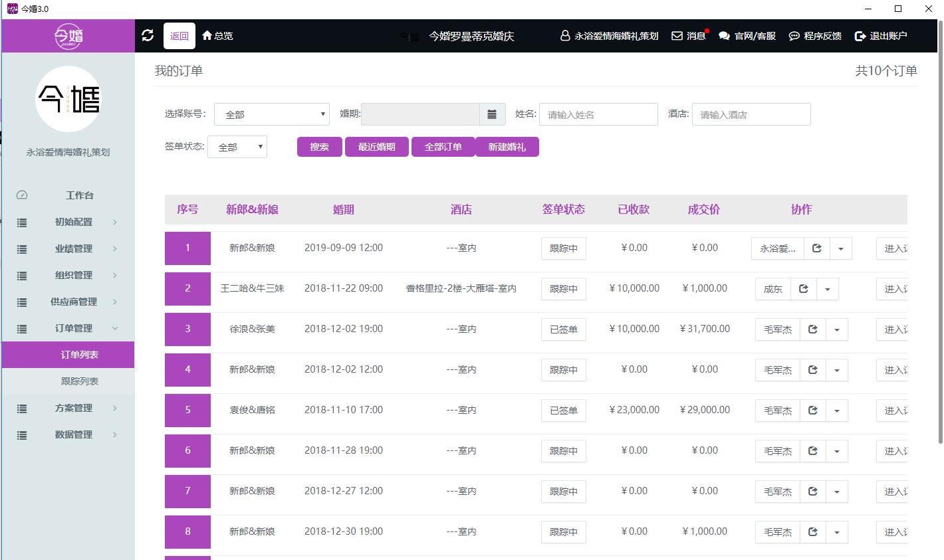Click the 搜索 search button
The height and width of the screenshot is (560, 944).
(x=319, y=146)
